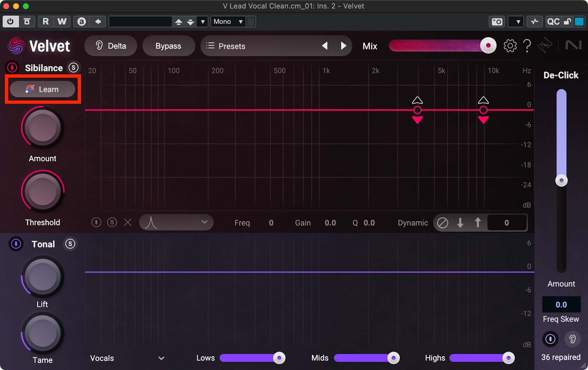Listen to De-Click output with ear icon
Viewport: 588px width, 370px height.
tap(572, 339)
